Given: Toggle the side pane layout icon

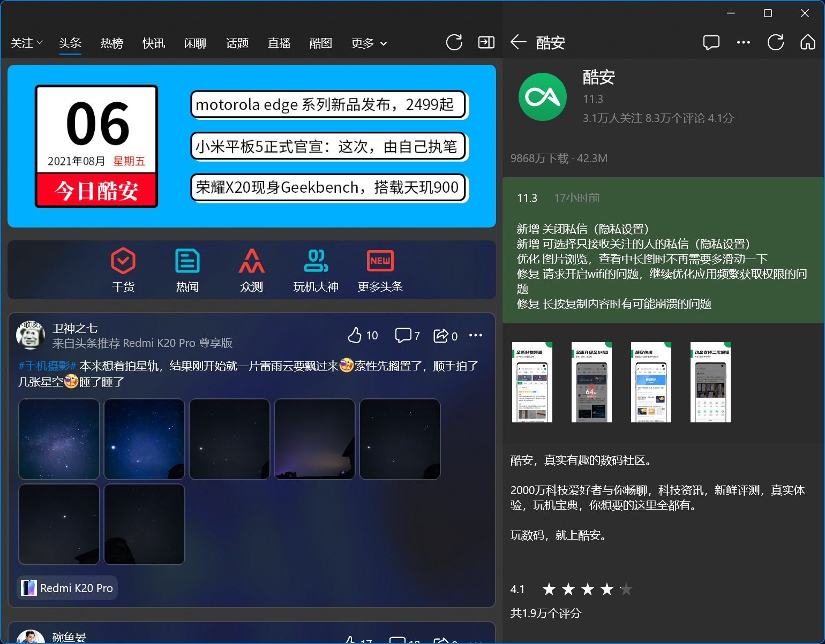Looking at the screenshot, I should click(x=486, y=42).
